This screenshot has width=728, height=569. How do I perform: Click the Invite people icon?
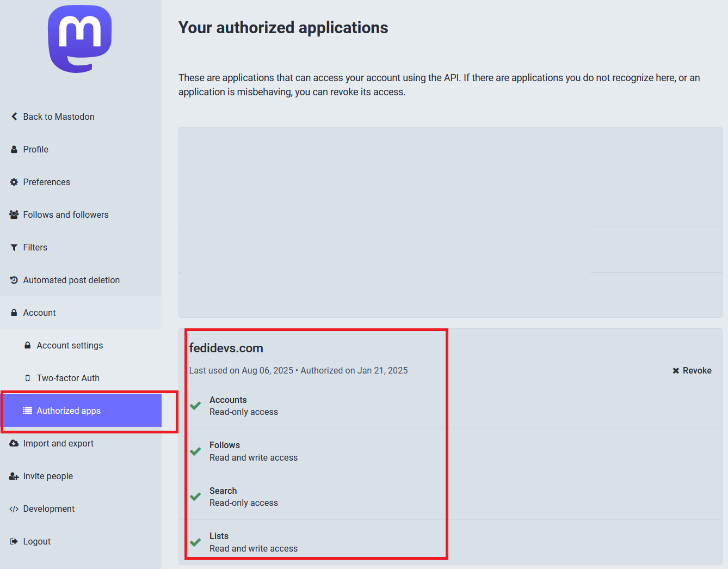(x=14, y=476)
